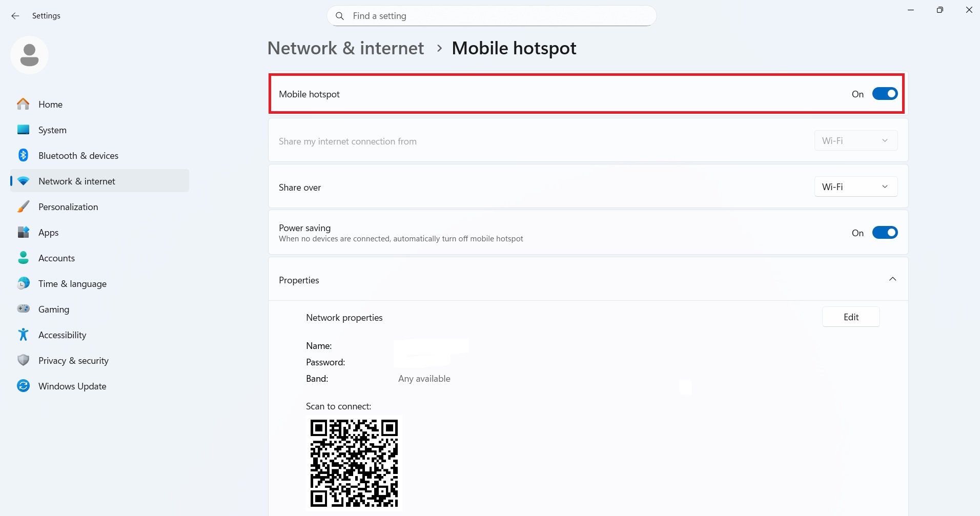Click inside the Find a setting search box

tap(491, 16)
